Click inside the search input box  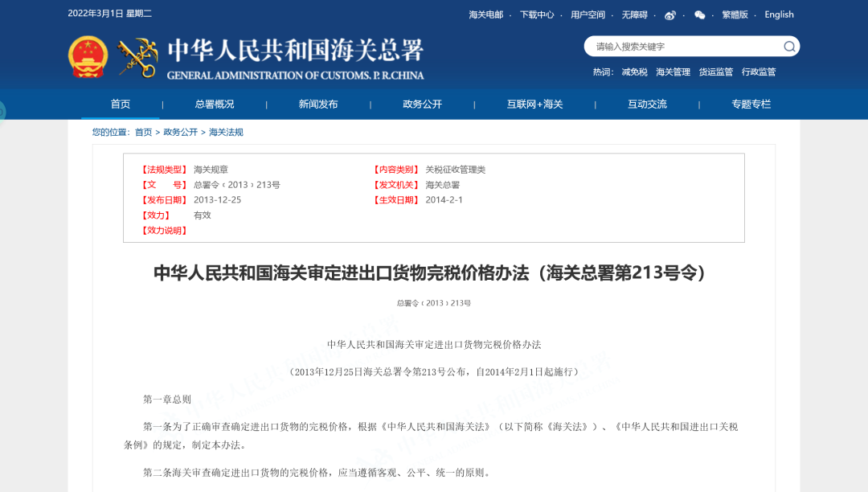pyautogui.click(x=683, y=46)
